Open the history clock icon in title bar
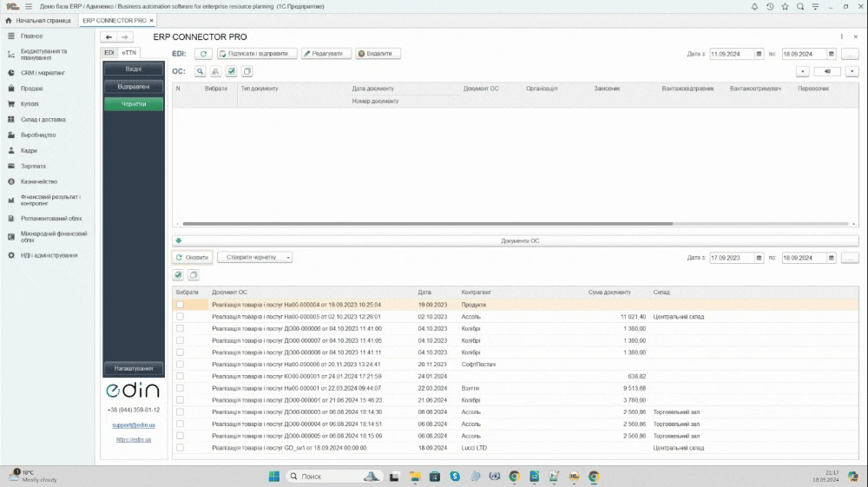 [x=770, y=6]
